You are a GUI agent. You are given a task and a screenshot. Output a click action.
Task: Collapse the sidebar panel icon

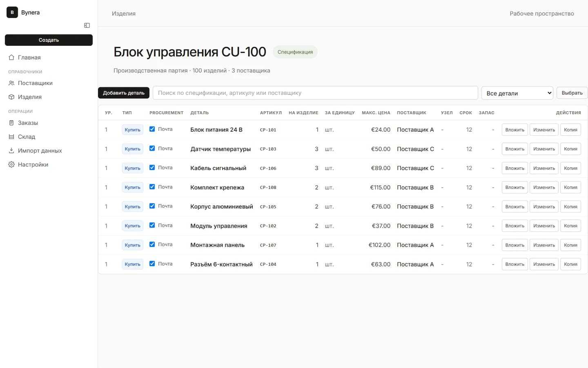coord(87,25)
